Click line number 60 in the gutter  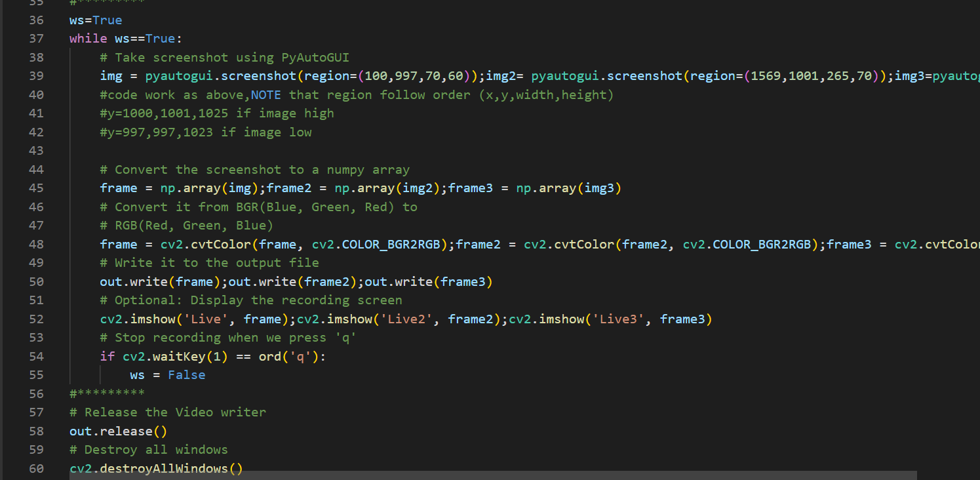pyautogui.click(x=37, y=469)
